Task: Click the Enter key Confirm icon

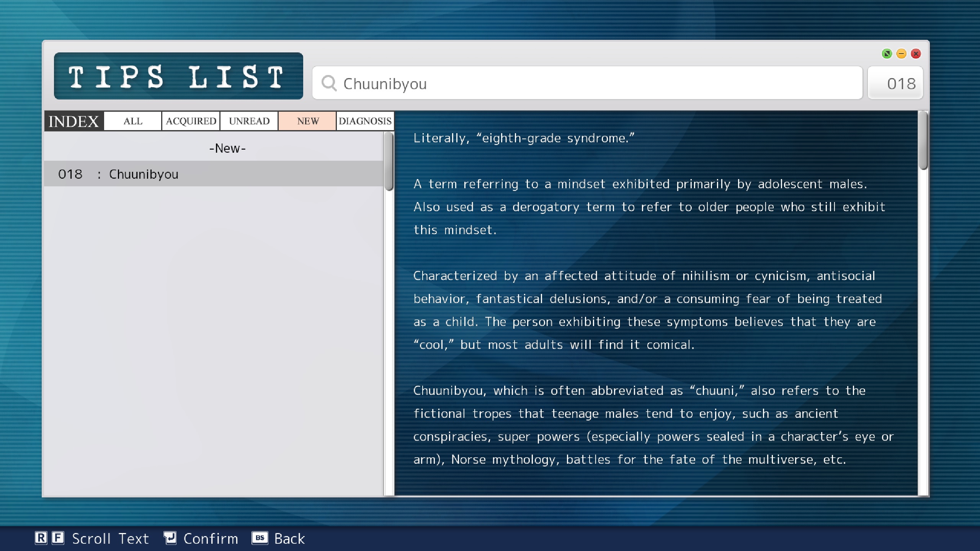Action: pyautogui.click(x=170, y=538)
